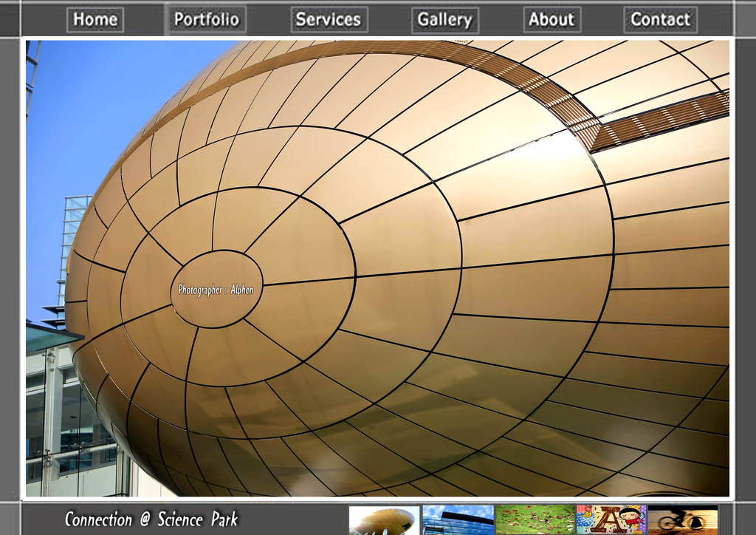Image resolution: width=756 pixels, height=535 pixels.
Task: Open the Home navigation item
Action: click(95, 20)
